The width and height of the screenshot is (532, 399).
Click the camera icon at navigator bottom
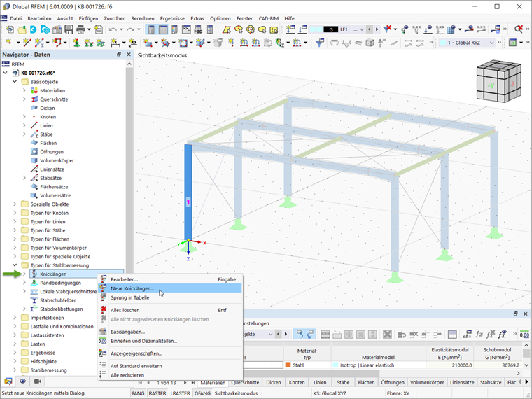[x=38, y=381]
